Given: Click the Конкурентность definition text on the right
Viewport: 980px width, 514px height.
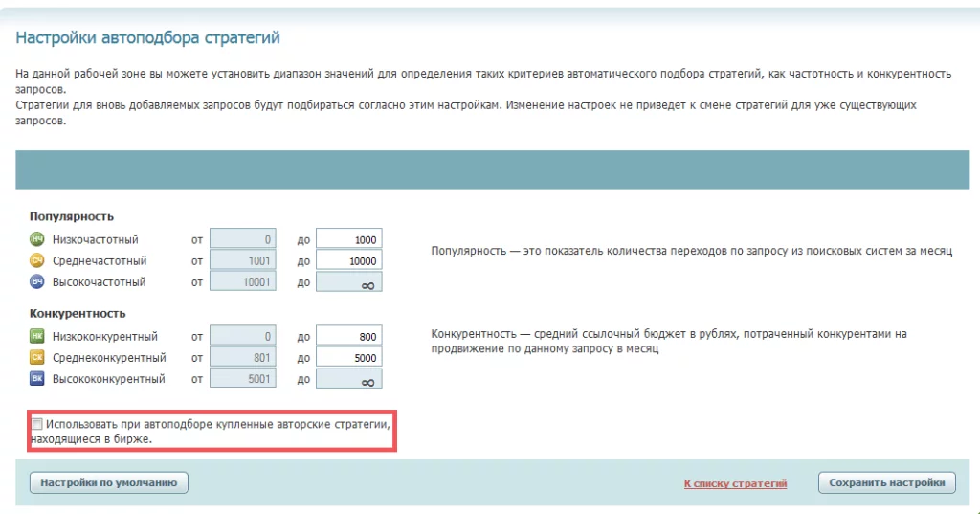Looking at the screenshot, I should 669,341.
